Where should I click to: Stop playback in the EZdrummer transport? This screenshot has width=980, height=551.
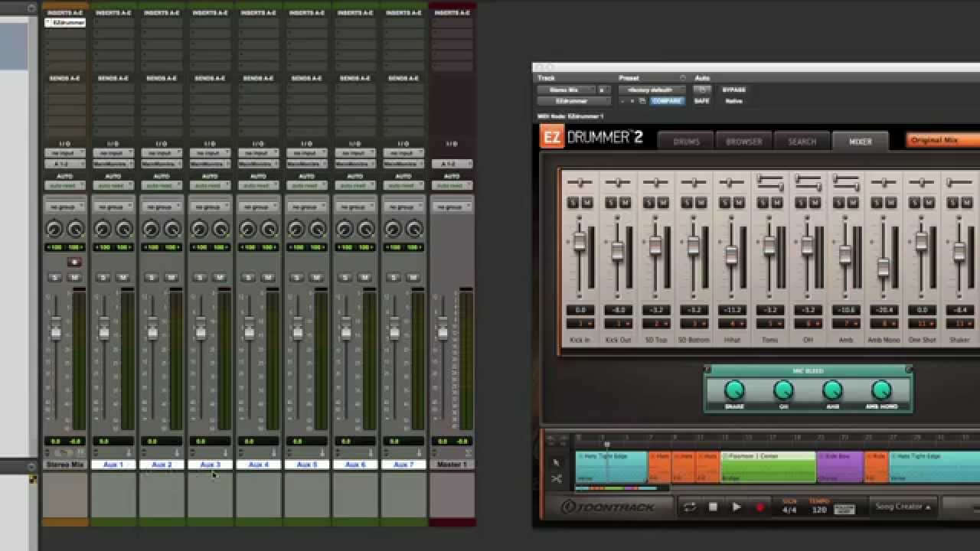tap(713, 507)
